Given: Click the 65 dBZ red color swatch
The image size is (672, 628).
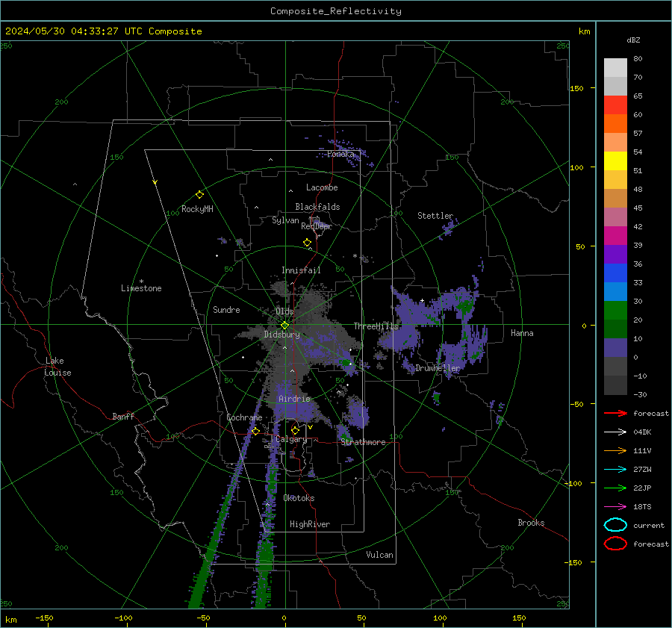Looking at the screenshot, I should pyautogui.click(x=615, y=105).
